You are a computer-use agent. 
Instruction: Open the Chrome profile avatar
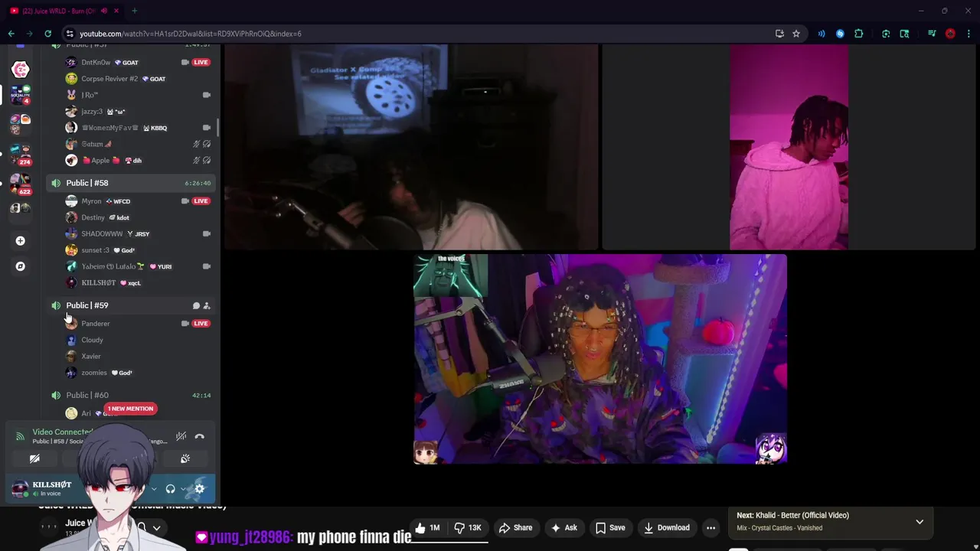[x=950, y=34]
